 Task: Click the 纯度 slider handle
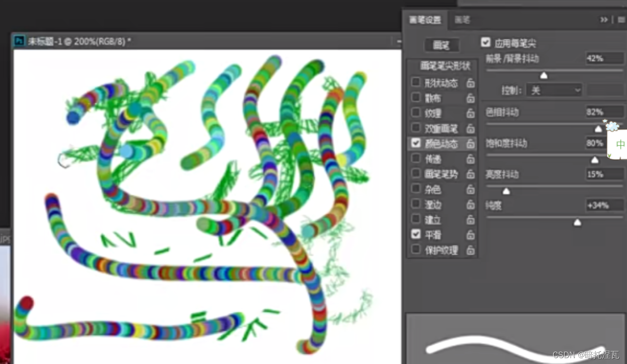pyautogui.click(x=577, y=222)
